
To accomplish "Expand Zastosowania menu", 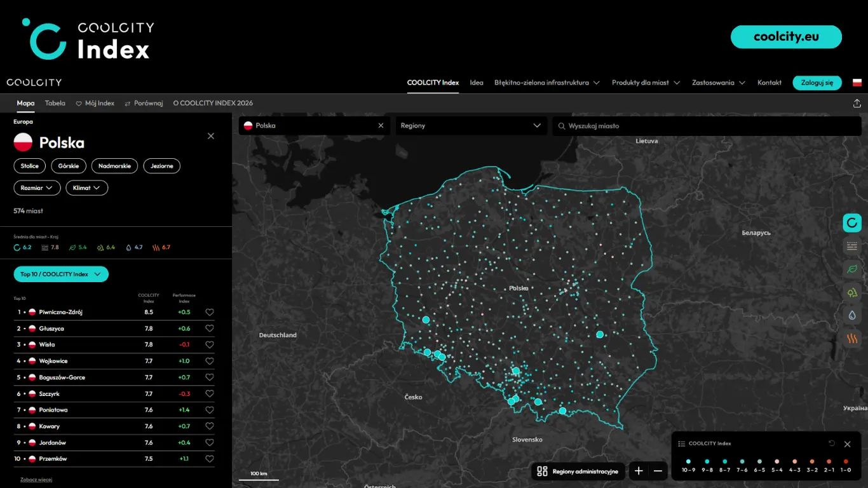I will [719, 83].
